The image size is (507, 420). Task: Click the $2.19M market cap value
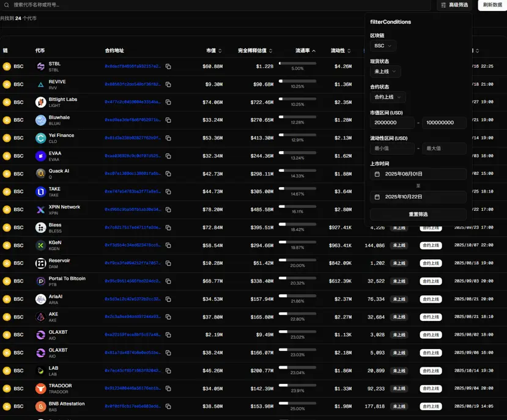tap(213, 334)
